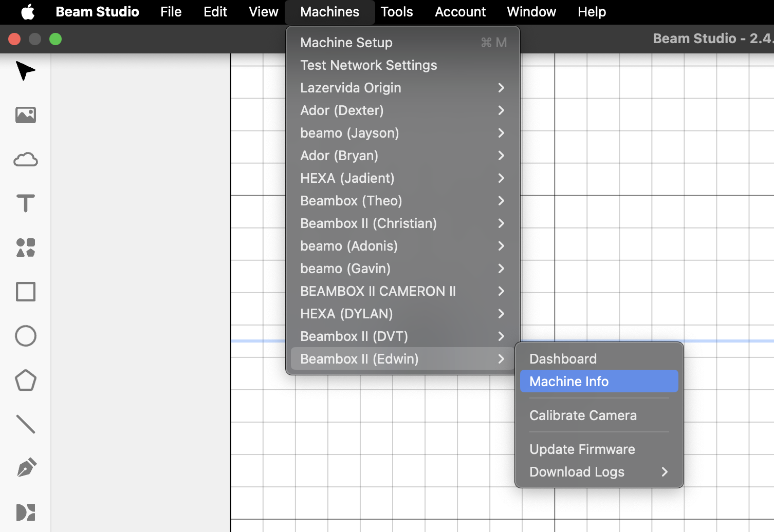Expand the Lazervida Origin submenu
Image resolution: width=774 pixels, height=532 pixels.
coord(403,88)
